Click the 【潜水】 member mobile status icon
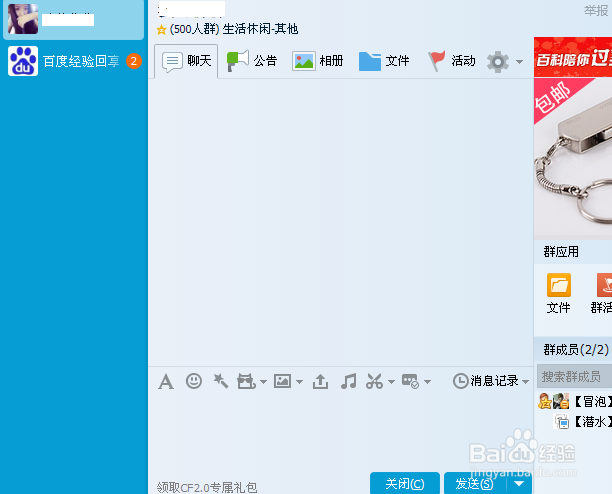This screenshot has height=494, width=612. [562, 422]
